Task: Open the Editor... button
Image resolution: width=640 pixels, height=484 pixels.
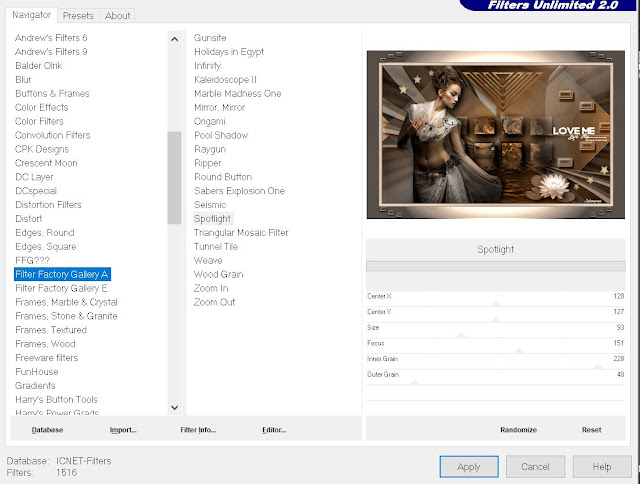Action: pos(274,430)
